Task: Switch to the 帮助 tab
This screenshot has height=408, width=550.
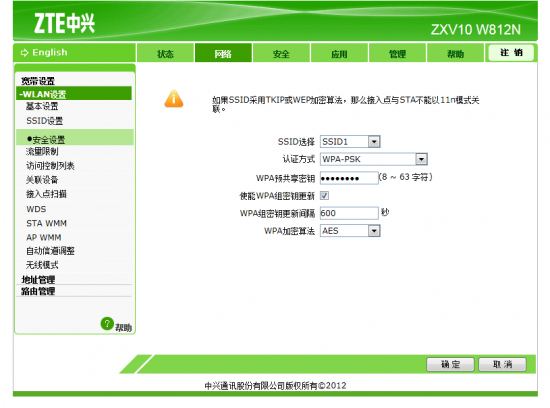Action: click(x=455, y=53)
